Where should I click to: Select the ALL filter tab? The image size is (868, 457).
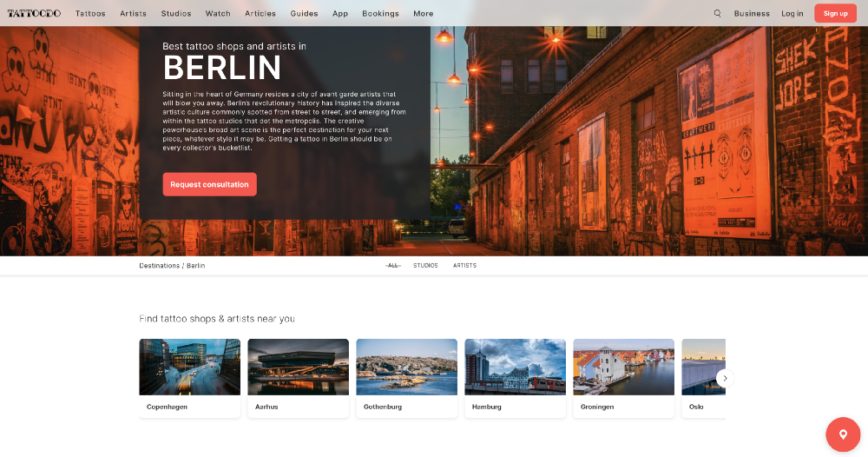(392, 265)
